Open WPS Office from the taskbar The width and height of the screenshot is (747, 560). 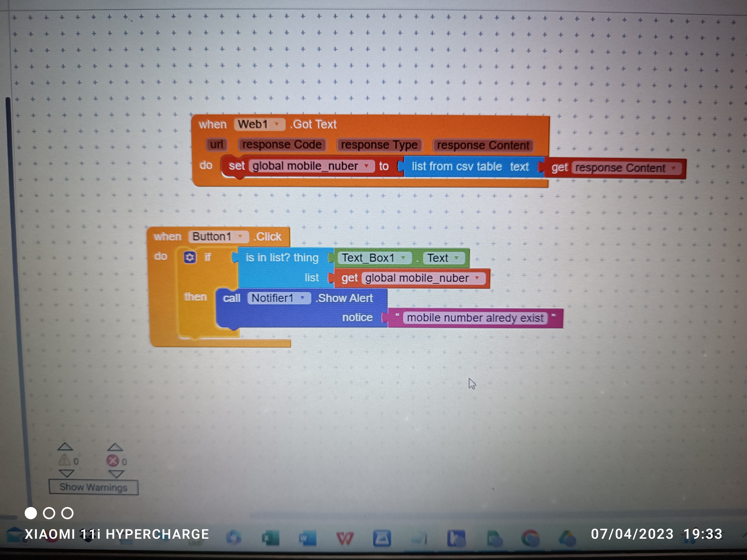click(x=345, y=538)
